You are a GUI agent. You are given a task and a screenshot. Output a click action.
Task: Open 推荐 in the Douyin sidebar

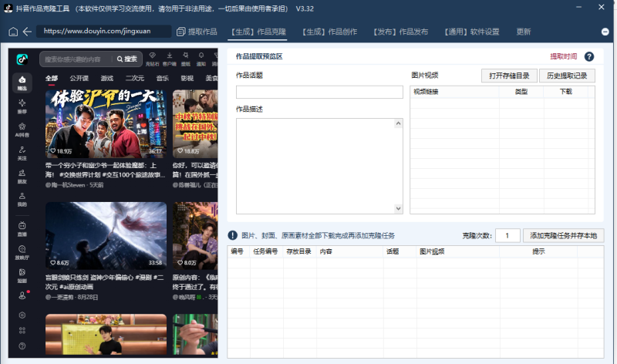pyautogui.click(x=22, y=106)
